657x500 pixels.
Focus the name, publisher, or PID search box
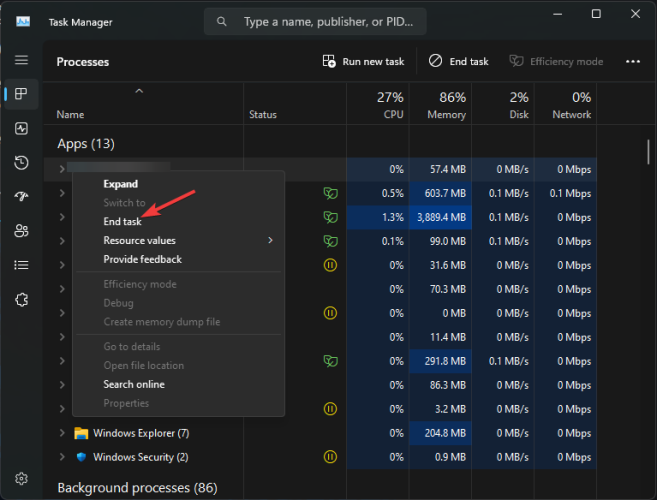point(315,21)
